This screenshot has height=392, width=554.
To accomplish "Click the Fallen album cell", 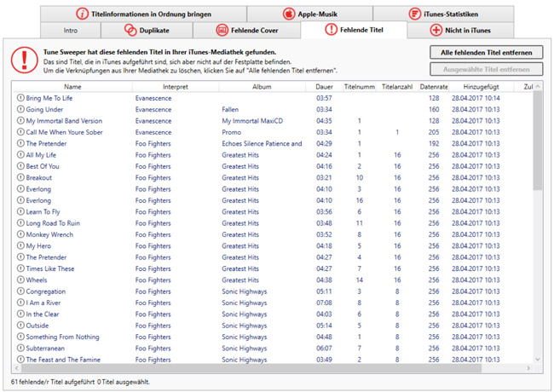I will (230, 109).
